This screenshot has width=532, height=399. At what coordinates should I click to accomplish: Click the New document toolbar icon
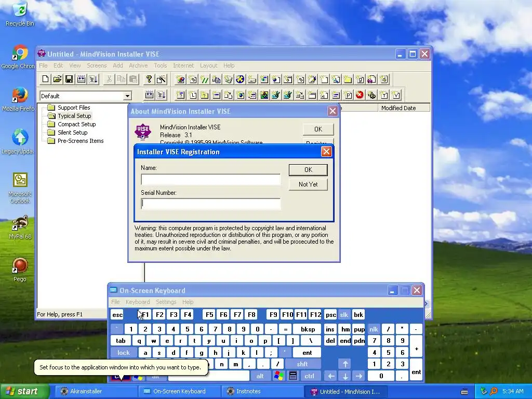click(45, 79)
